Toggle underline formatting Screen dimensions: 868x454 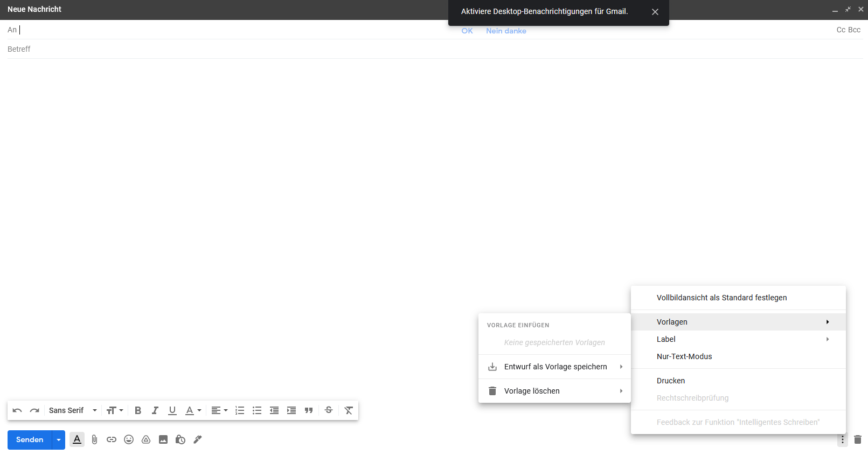pyautogui.click(x=172, y=410)
